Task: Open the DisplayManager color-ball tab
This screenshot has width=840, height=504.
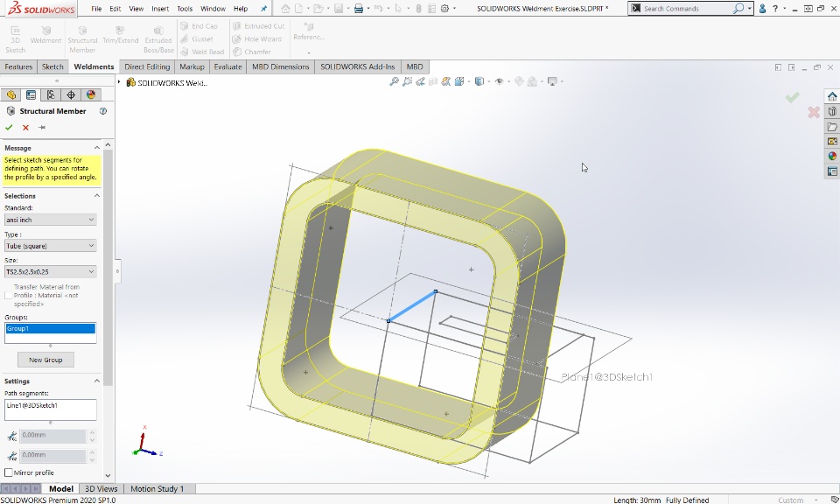Action: point(90,94)
